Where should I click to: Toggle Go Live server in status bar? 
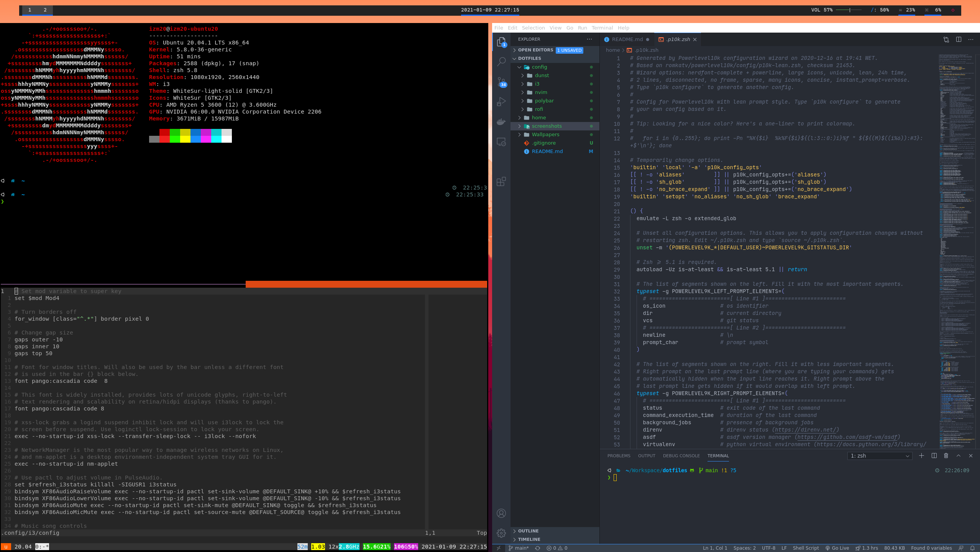[x=837, y=548]
